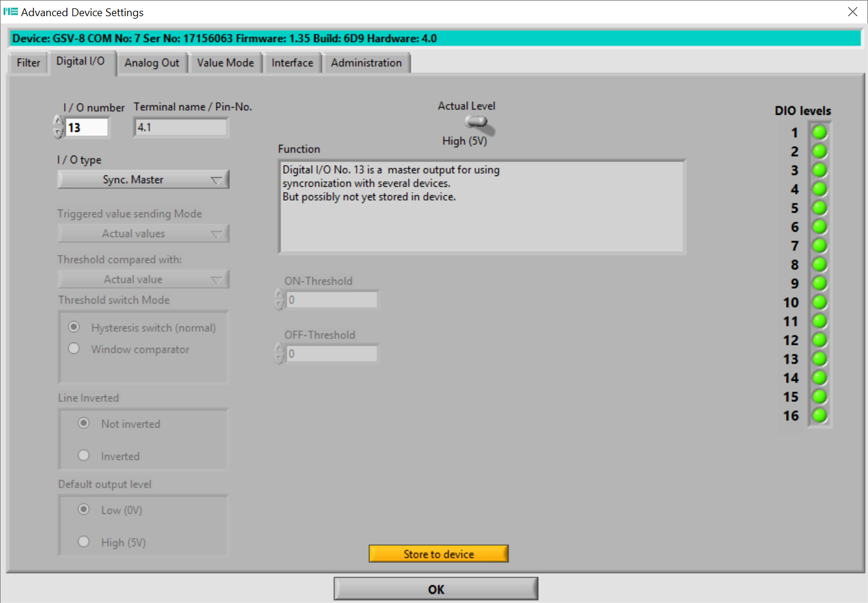Click the DIO level 16 green LED
The height and width of the screenshot is (603, 868).
pyautogui.click(x=819, y=416)
